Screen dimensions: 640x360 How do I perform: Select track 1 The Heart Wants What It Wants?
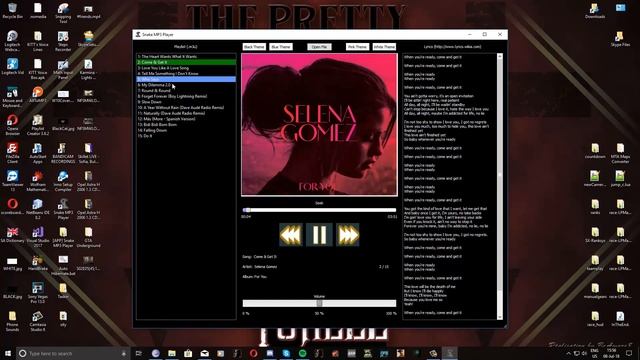click(x=186, y=57)
